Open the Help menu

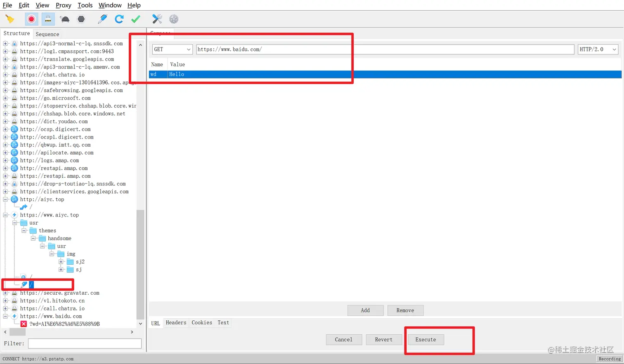point(134,5)
